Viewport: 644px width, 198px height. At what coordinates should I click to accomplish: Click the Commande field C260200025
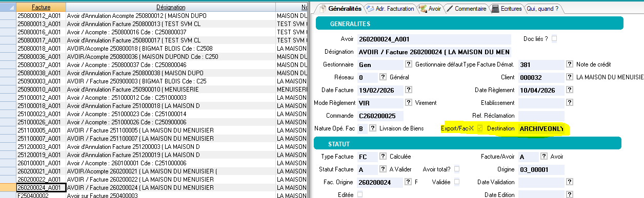tap(380, 116)
